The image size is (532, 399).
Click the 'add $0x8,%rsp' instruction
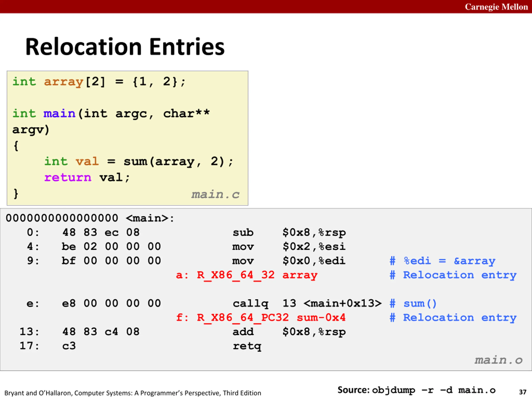pos(289,332)
